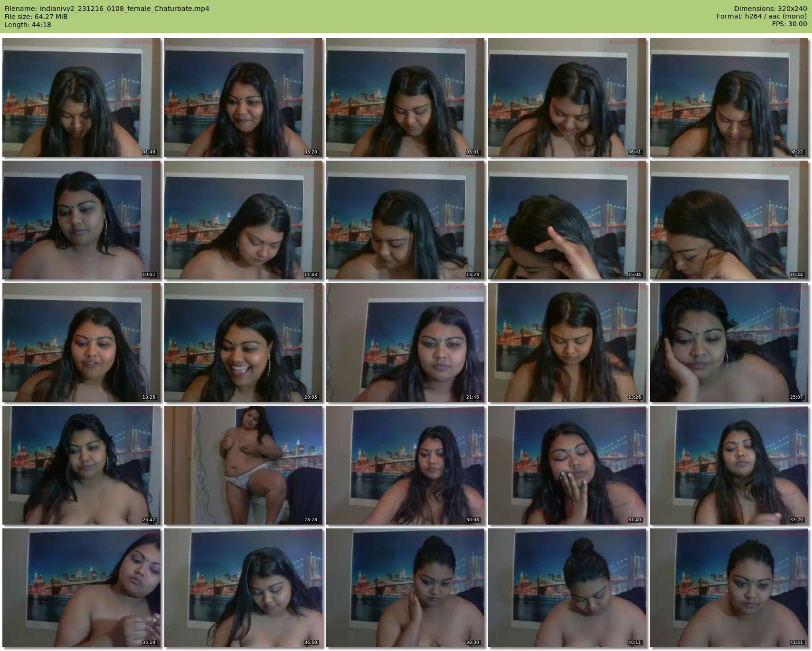This screenshot has height=651, width=812.
Task: Open the 06:41 frame thumbnail
Action: [567, 97]
